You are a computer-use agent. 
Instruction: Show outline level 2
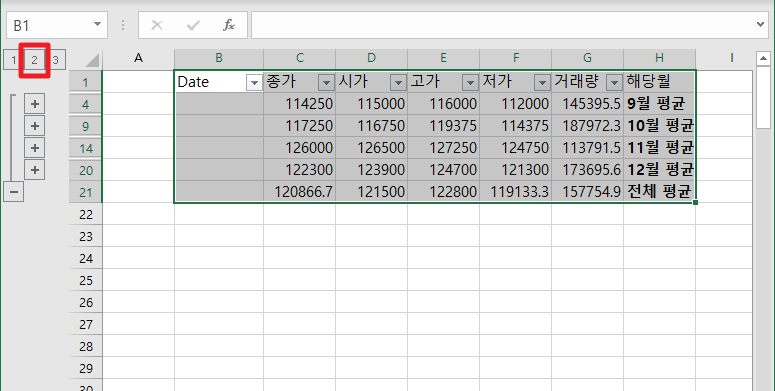pos(34,60)
